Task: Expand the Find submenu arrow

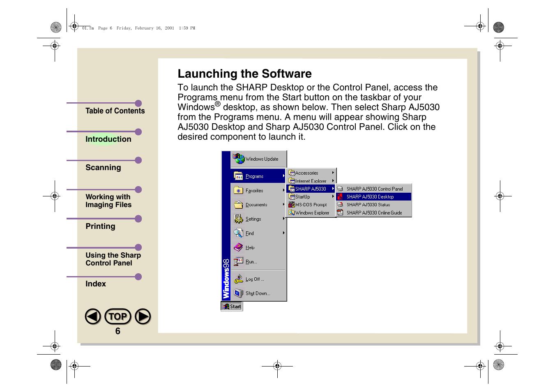Action: click(x=283, y=233)
